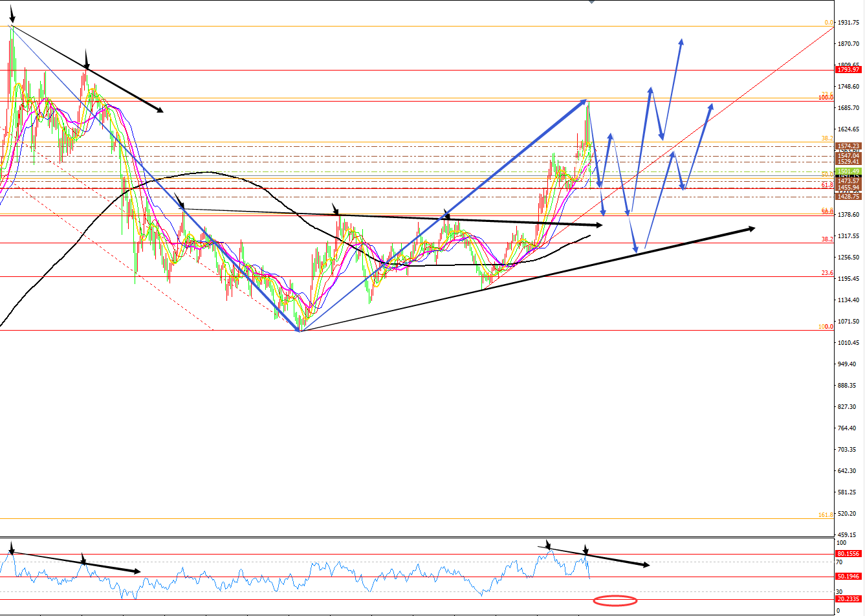Click the orange 161.8 Fibonacci level label
The width and height of the screenshot is (865, 616).
click(x=826, y=515)
